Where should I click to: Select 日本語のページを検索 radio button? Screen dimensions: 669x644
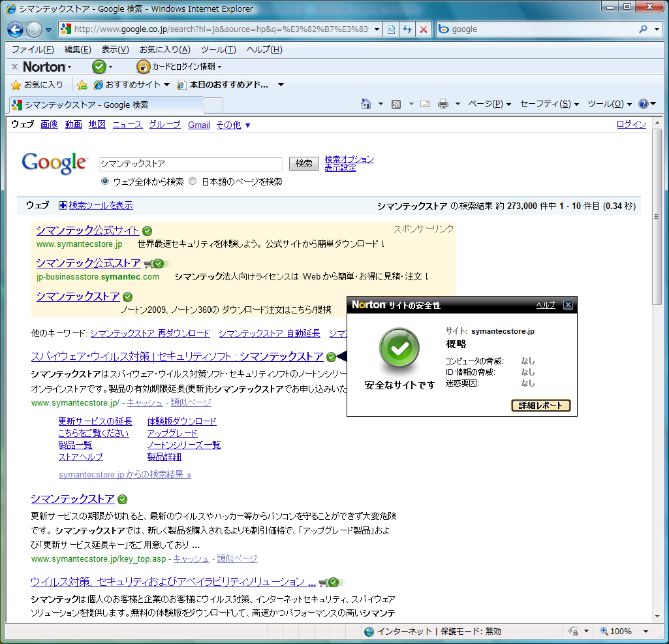pos(193,181)
